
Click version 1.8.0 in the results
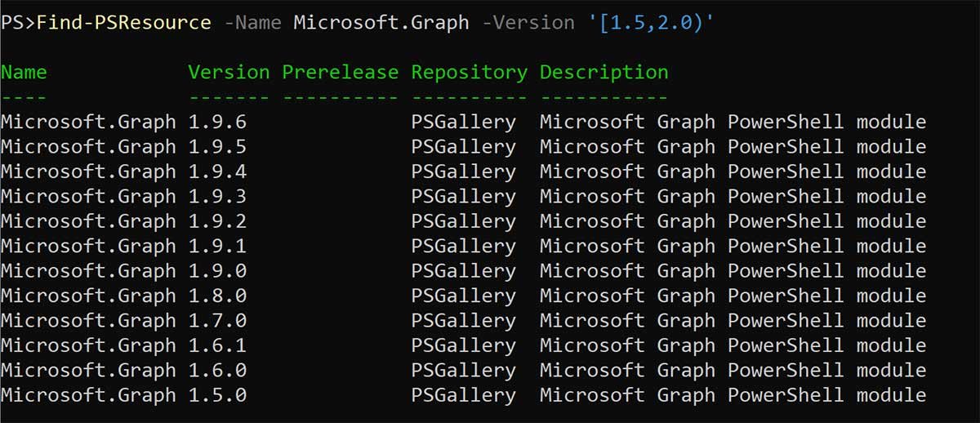coord(217,296)
